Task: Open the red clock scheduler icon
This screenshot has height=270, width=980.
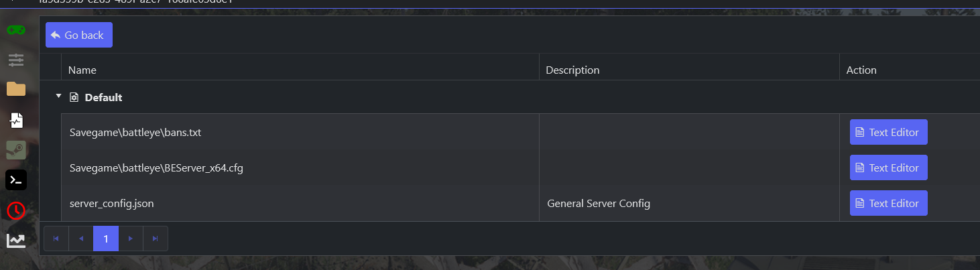Action: point(16,210)
